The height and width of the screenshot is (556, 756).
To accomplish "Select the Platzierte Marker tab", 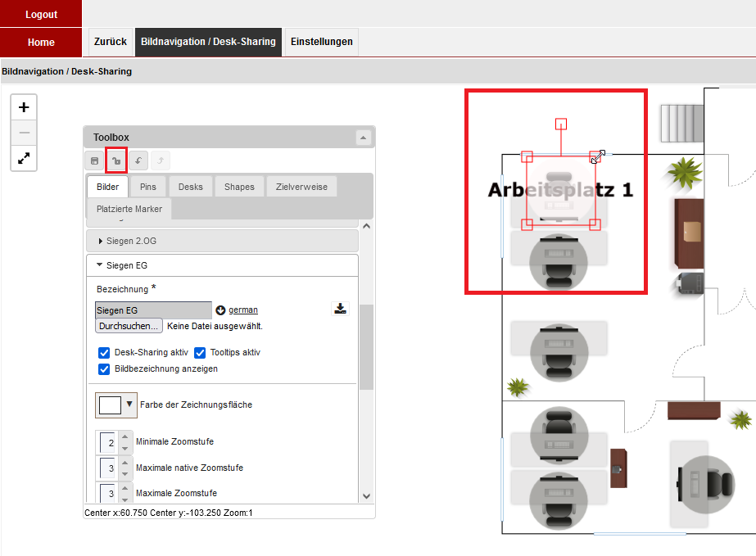I will click(129, 209).
